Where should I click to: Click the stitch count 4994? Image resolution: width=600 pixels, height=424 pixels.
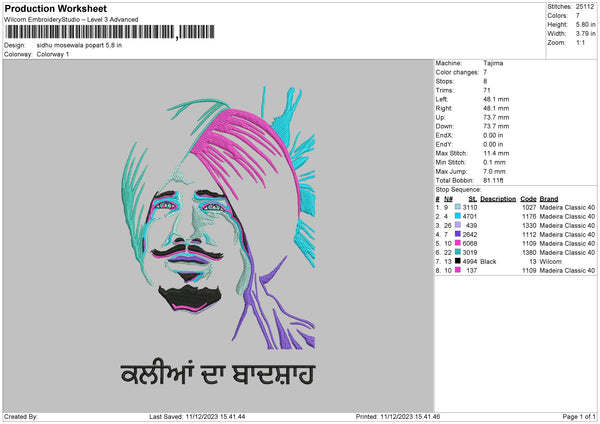coord(470,261)
